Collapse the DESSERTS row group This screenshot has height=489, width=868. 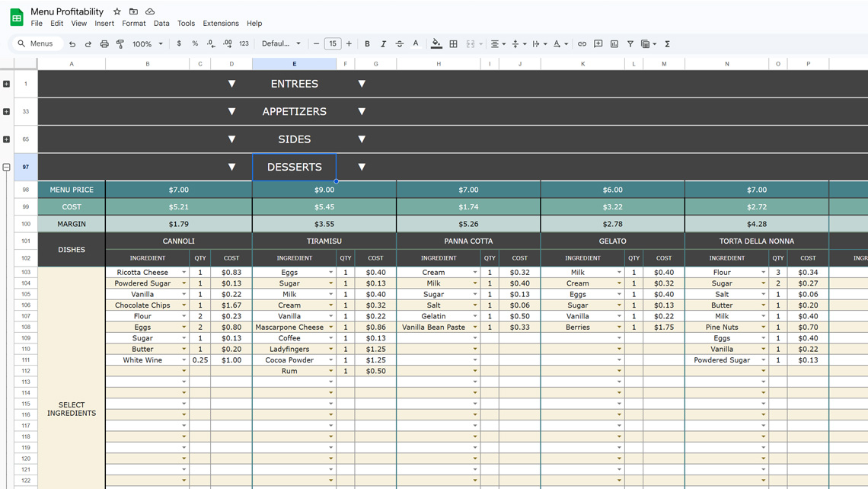pyautogui.click(x=6, y=167)
